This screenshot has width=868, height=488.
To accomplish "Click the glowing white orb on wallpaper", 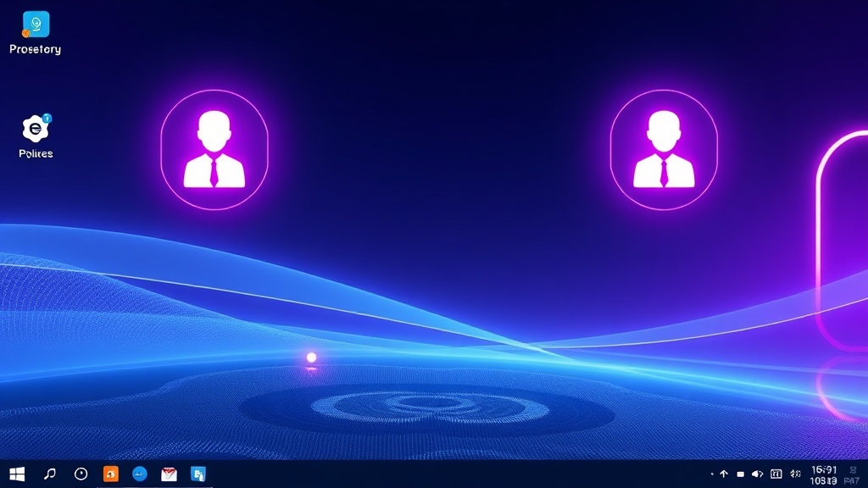I will (312, 358).
